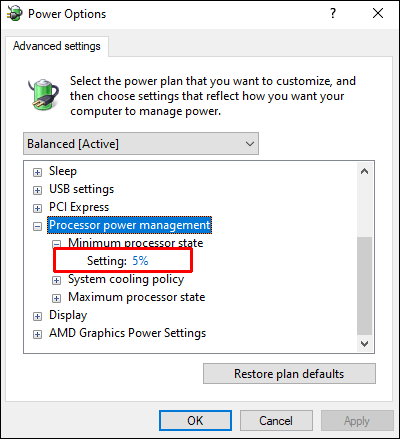Image resolution: width=400 pixels, height=439 pixels.
Task: Select Processor power management label
Action: 130,225
